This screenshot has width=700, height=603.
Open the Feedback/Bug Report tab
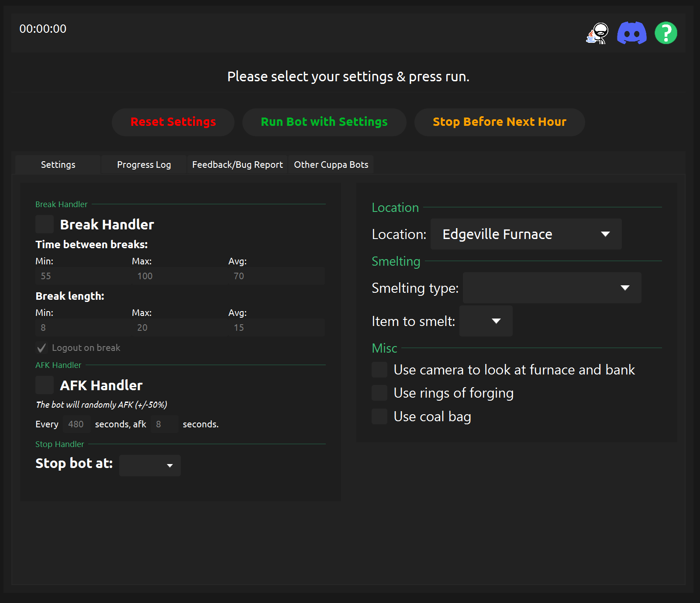238,165
